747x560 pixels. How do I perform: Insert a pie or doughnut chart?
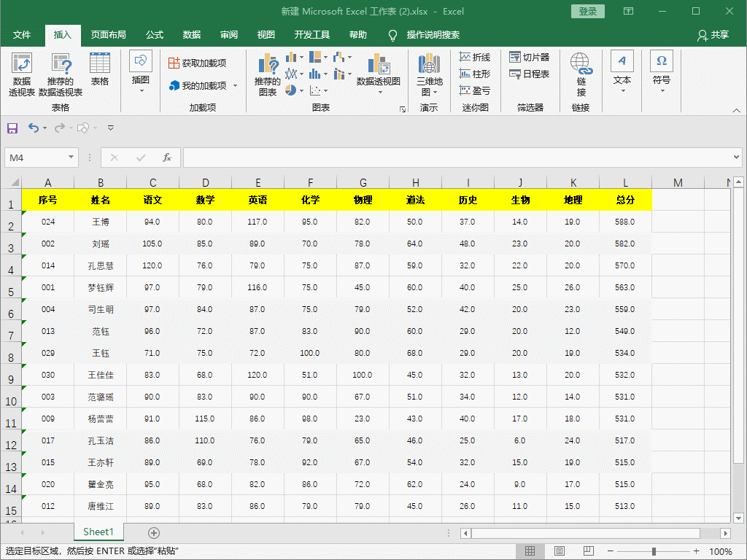[x=295, y=90]
